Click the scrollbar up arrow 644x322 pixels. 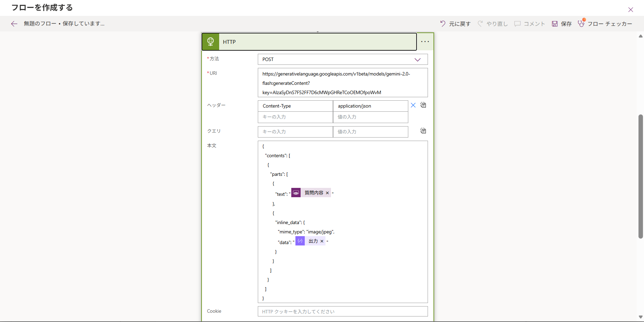(x=641, y=36)
